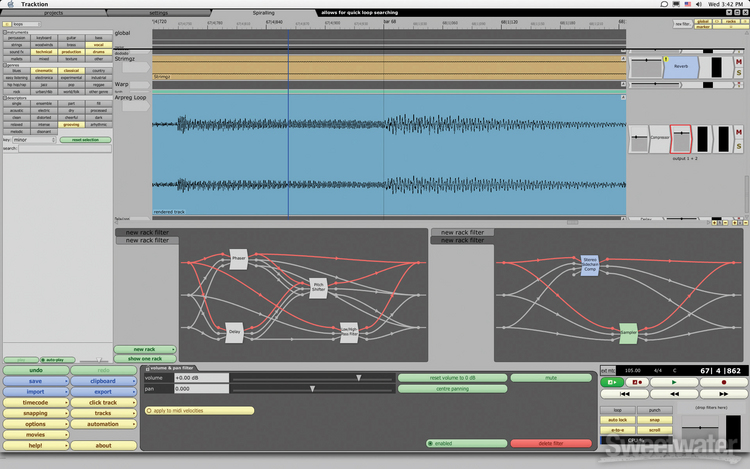Click the new filter drag icon
Viewport: 750px width, 469px height.
pos(683,23)
